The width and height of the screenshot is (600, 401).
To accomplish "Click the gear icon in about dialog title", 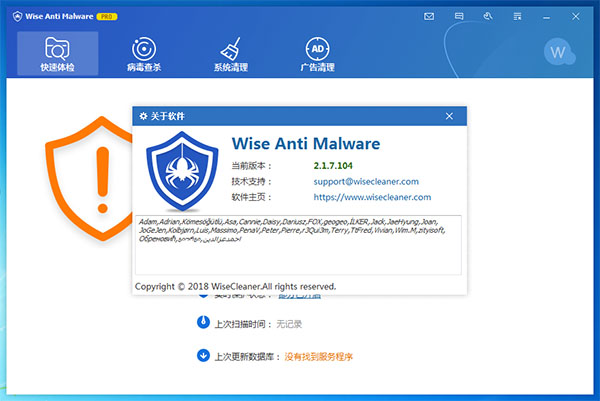I will click(x=144, y=116).
